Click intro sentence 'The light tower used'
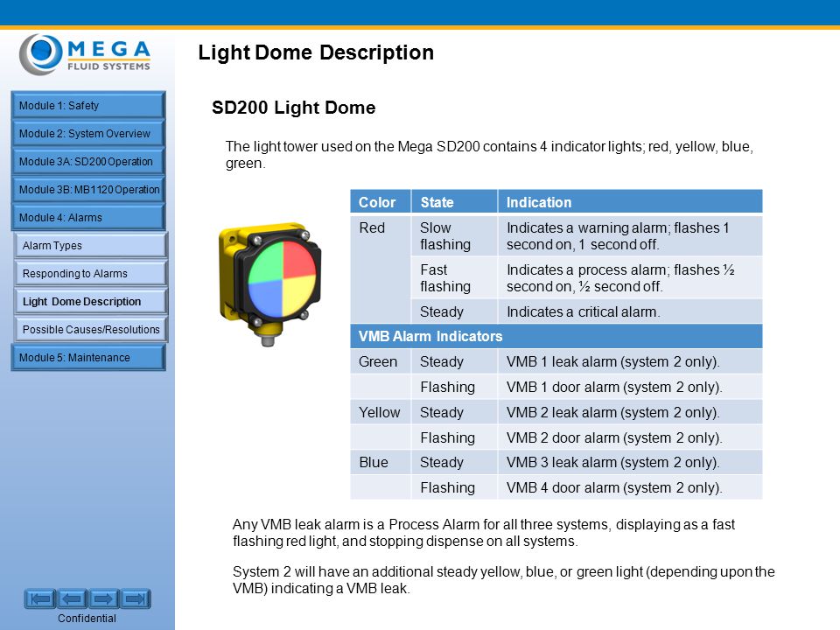Viewport: 840px width, 630px height. 489,154
